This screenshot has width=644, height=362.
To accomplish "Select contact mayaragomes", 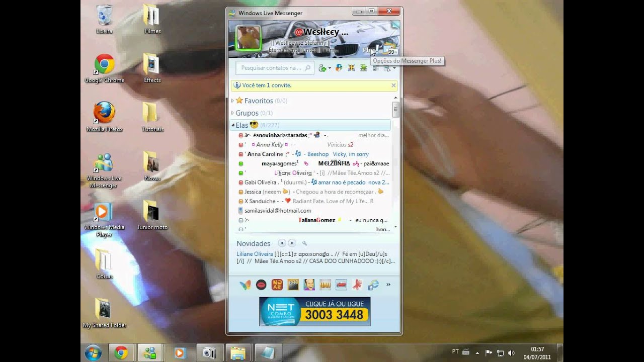I will [x=313, y=163].
